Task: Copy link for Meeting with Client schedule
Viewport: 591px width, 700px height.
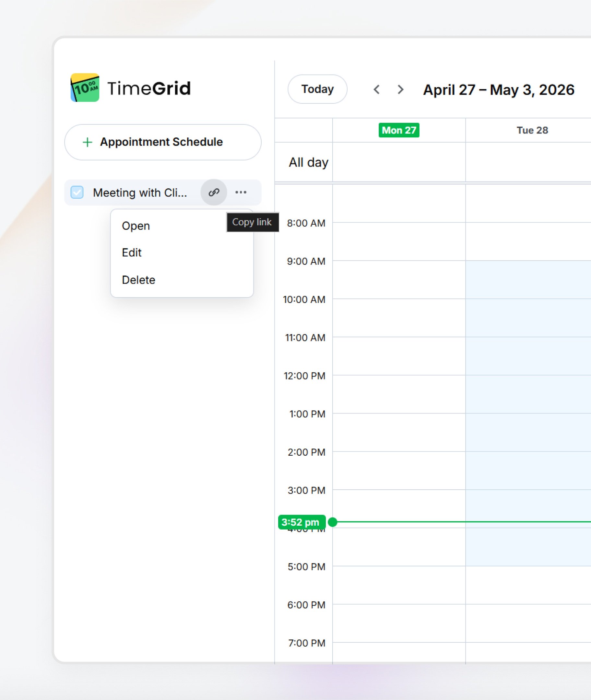Action: [x=214, y=192]
